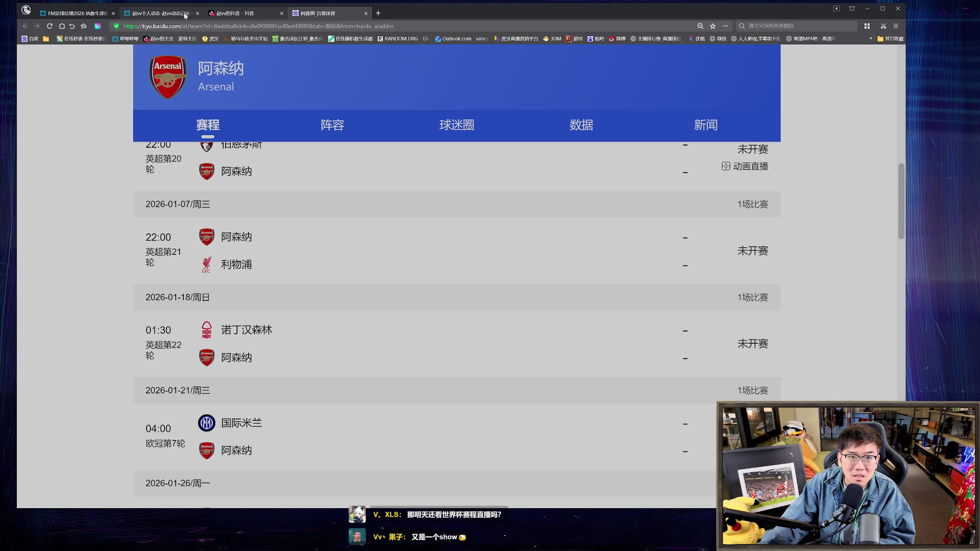Click the zoom magnifier icon in address bar
The image size is (980, 551).
[700, 26]
